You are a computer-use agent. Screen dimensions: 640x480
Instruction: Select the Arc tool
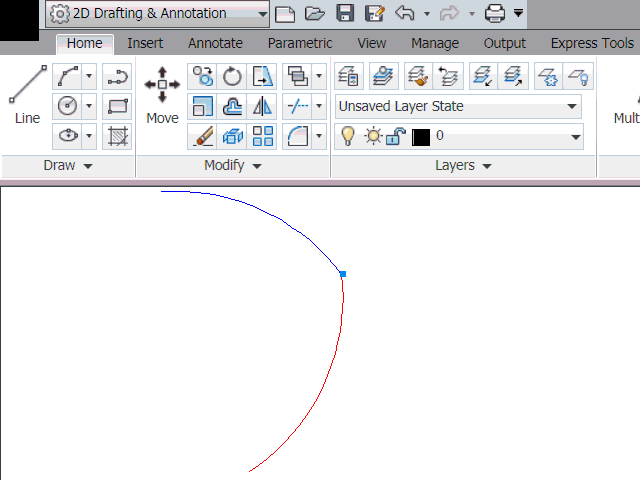pos(67,76)
